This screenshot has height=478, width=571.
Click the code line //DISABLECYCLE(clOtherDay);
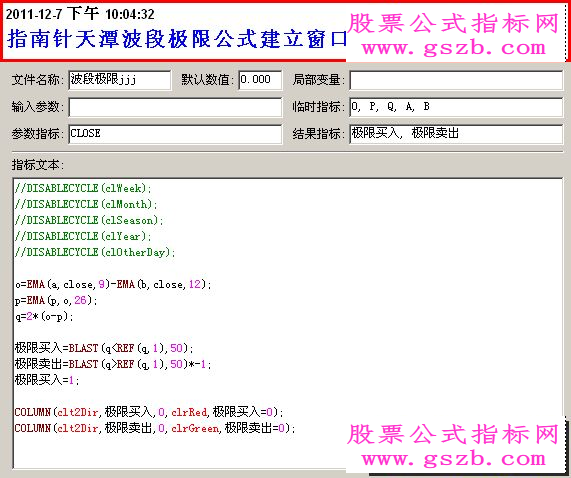pyautogui.click(x=95, y=253)
